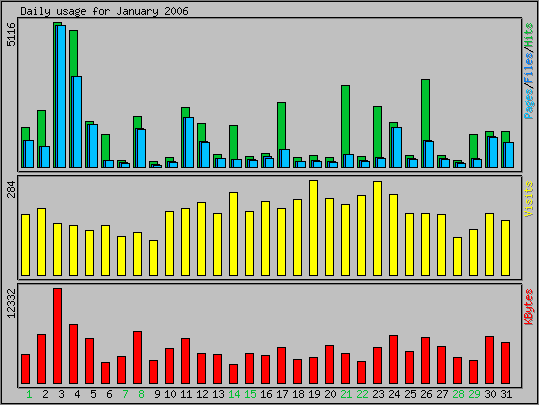Click the green day label "8"
539x405 pixels.
[x=141, y=394]
